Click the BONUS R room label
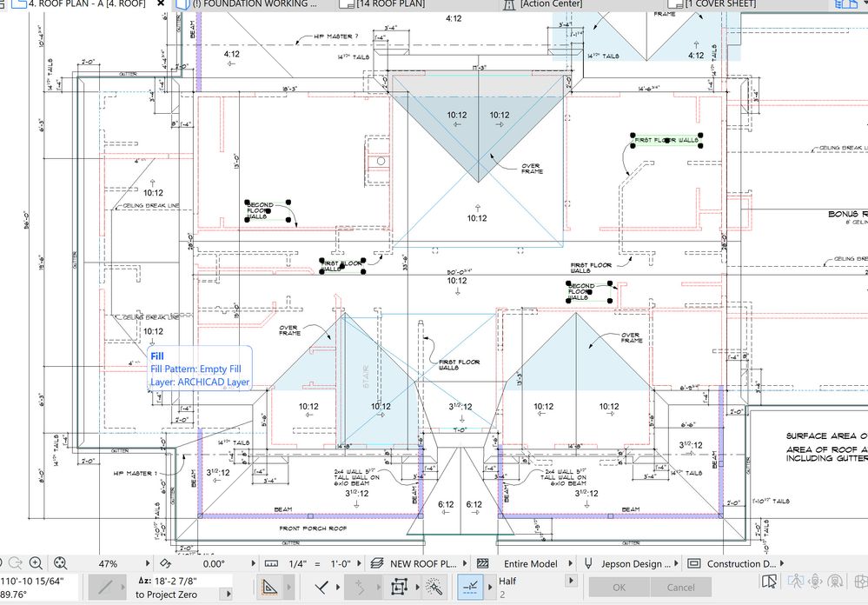 click(847, 214)
